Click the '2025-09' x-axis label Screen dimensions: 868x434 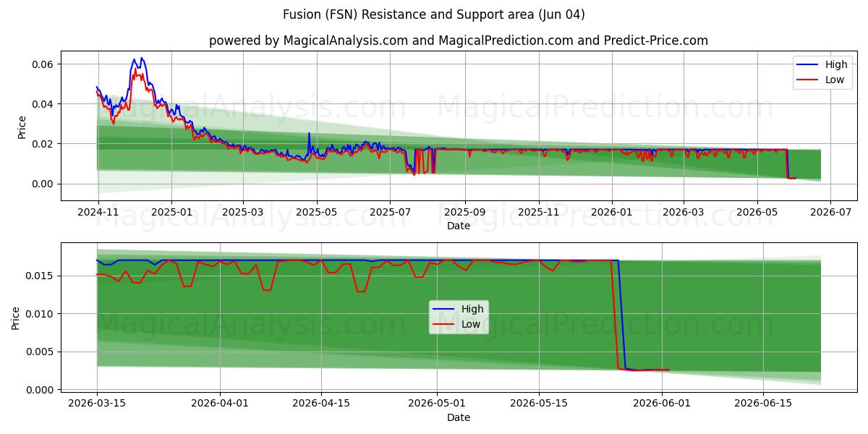(464, 212)
